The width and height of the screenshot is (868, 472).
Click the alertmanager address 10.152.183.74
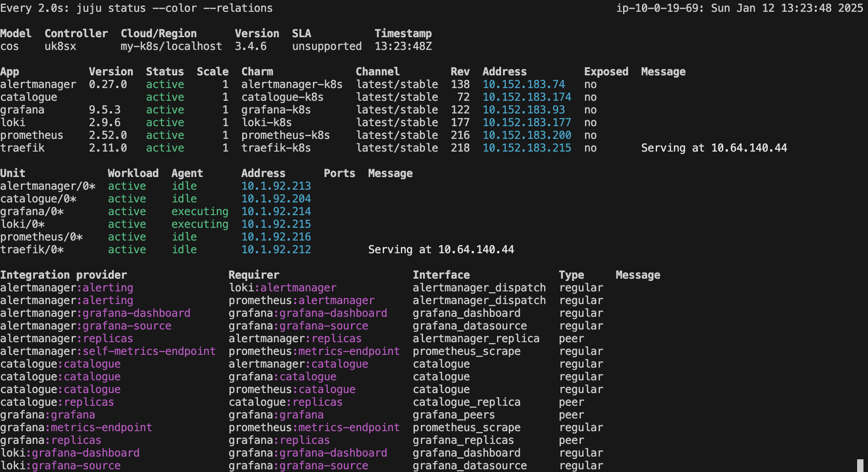click(524, 84)
